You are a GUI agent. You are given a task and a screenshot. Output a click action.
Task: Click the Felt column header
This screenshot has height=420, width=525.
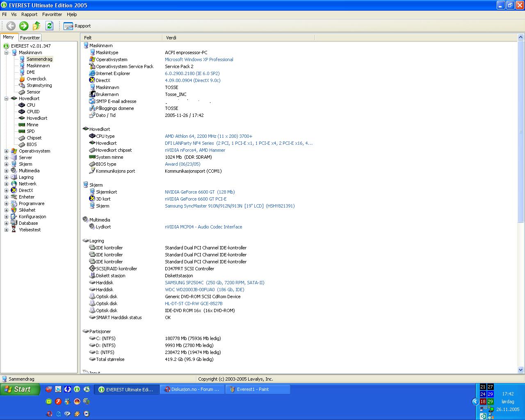pyautogui.click(x=121, y=37)
